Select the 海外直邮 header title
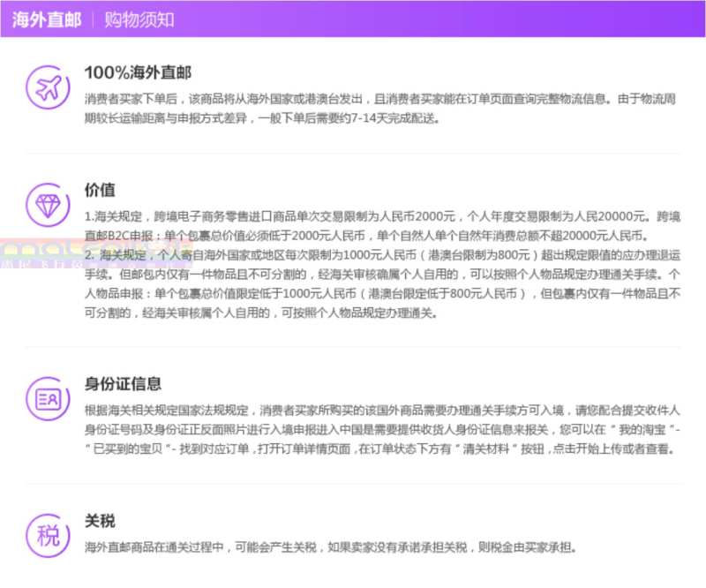706x588 pixels. (x=47, y=19)
